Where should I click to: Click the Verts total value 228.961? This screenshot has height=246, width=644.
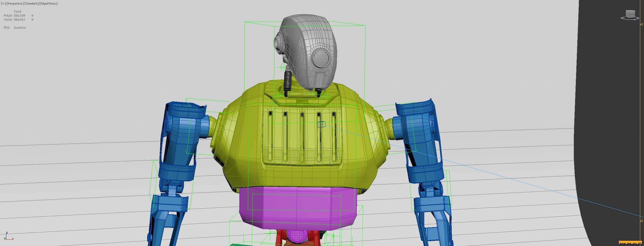19,19
